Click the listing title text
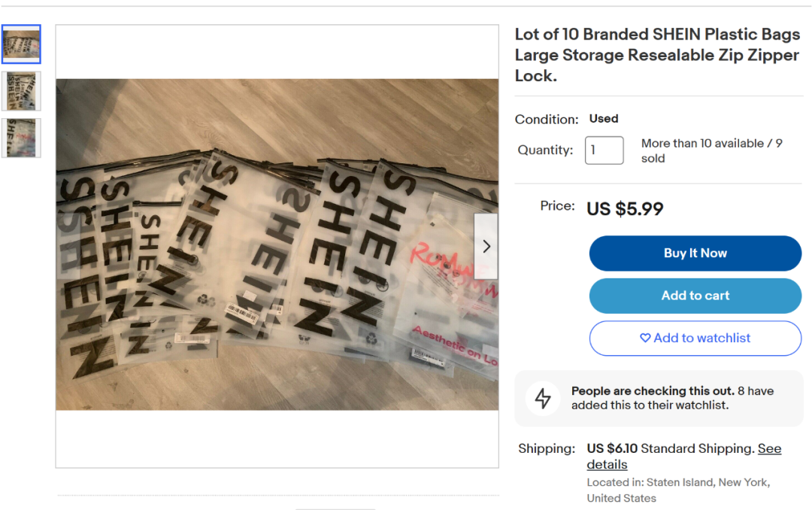The height and width of the screenshot is (510, 812). 656,55
